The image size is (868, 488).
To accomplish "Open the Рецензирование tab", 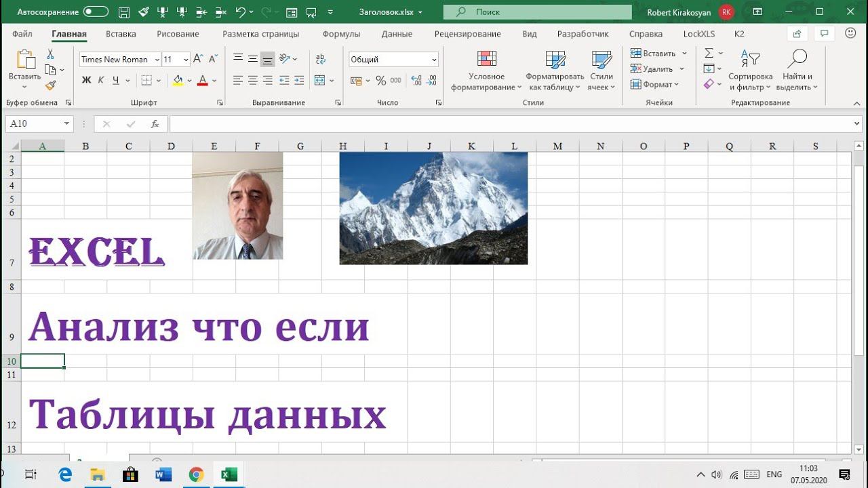I will click(x=468, y=34).
